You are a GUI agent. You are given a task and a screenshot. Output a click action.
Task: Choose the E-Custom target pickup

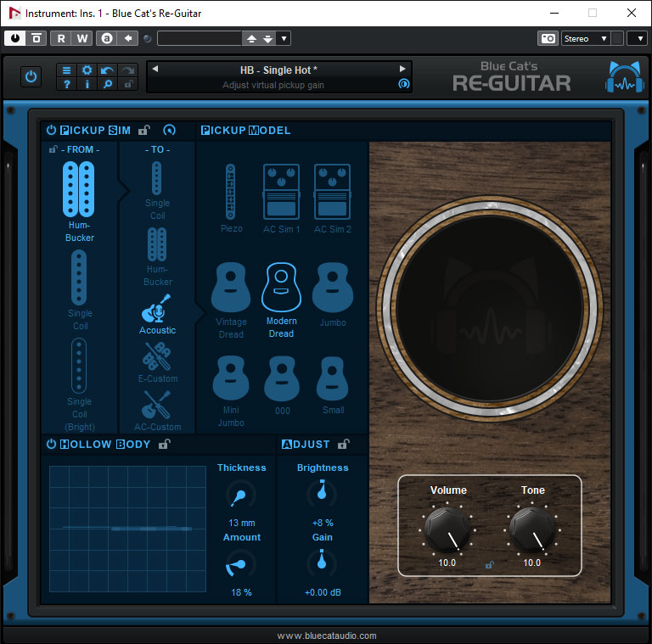[157, 359]
